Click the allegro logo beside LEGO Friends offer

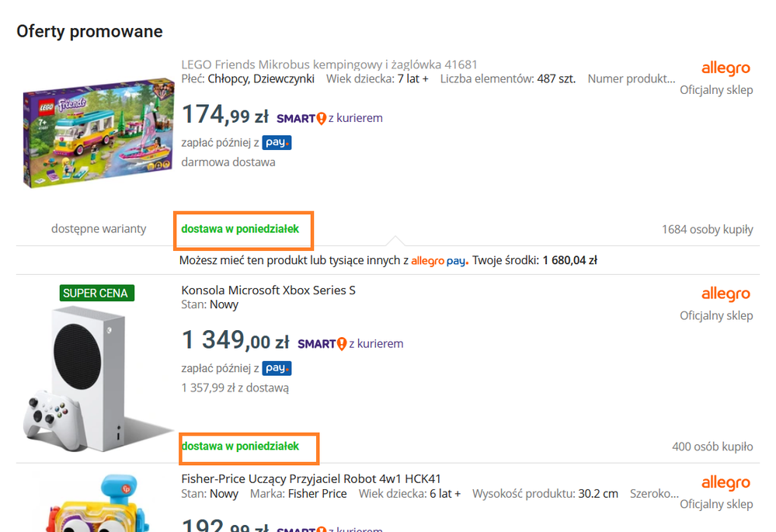pyautogui.click(x=726, y=69)
